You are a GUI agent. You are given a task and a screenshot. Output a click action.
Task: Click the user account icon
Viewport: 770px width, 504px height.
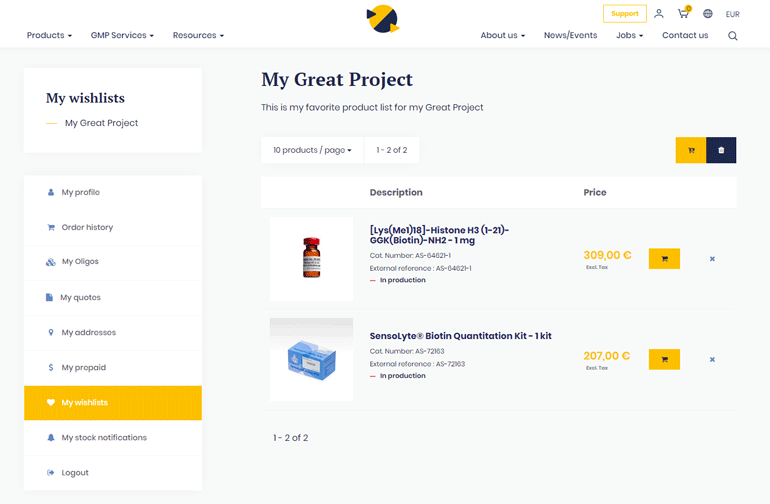click(659, 14)
